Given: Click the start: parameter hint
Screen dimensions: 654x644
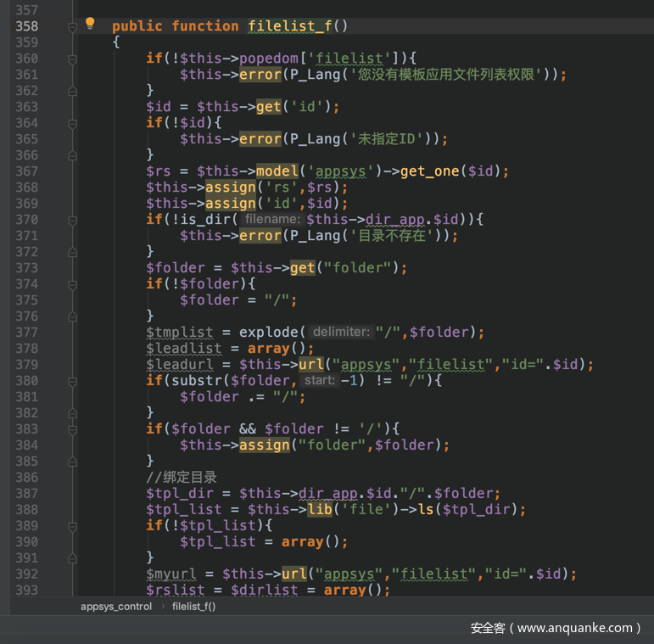Looking at the screenshot, I should coord(320,380).
